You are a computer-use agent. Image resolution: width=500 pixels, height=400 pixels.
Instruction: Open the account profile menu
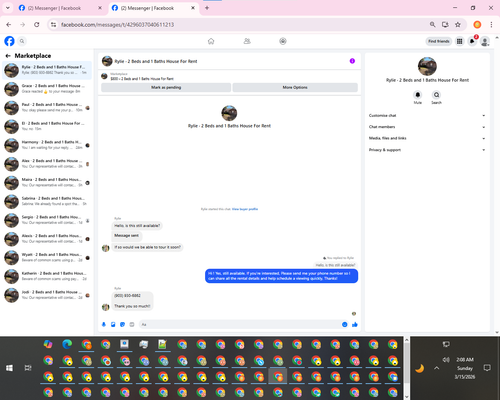[485, 41]
